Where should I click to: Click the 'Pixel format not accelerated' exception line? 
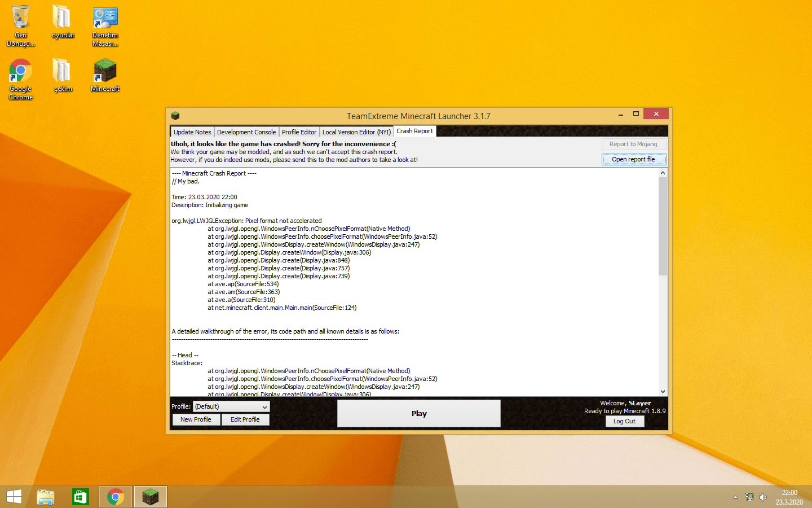[x=246, y=221]
